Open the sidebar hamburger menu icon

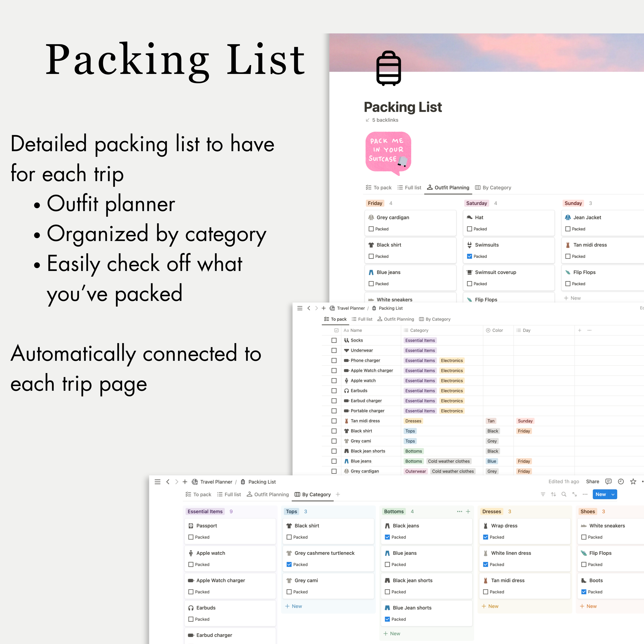pyautogui.click(x=158, y=482)
